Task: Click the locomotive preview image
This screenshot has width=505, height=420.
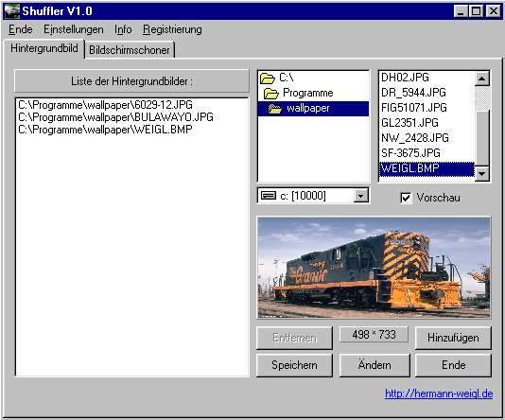Action: coord(374,268)
